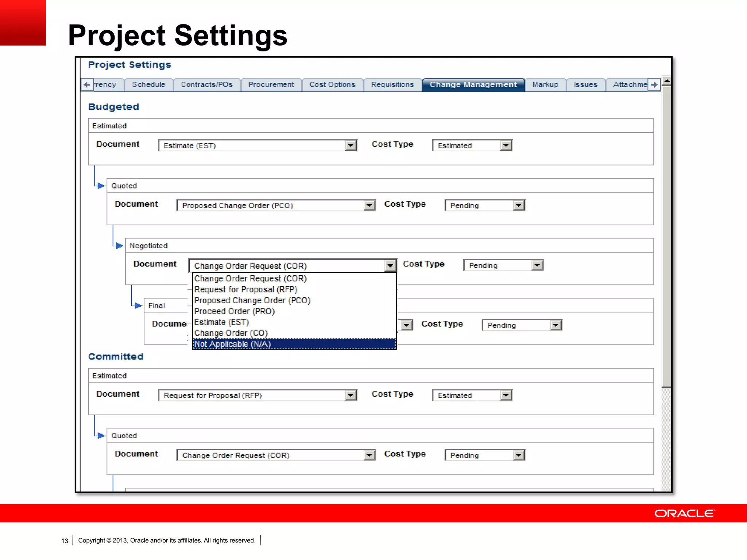
Task: Choose Estimate (EST) from dropdown list
Action: click(x=294, y=322)
